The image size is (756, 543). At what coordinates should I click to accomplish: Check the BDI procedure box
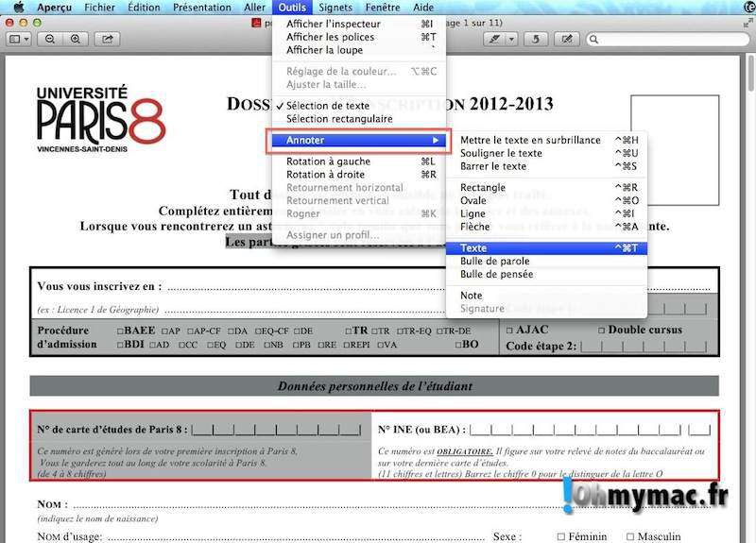(121, 345)
